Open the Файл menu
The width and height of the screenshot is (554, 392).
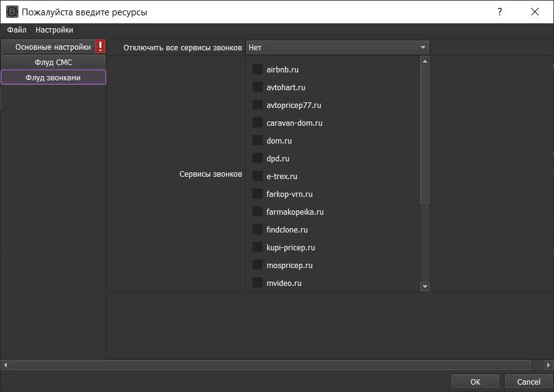[x=17, y=30]
